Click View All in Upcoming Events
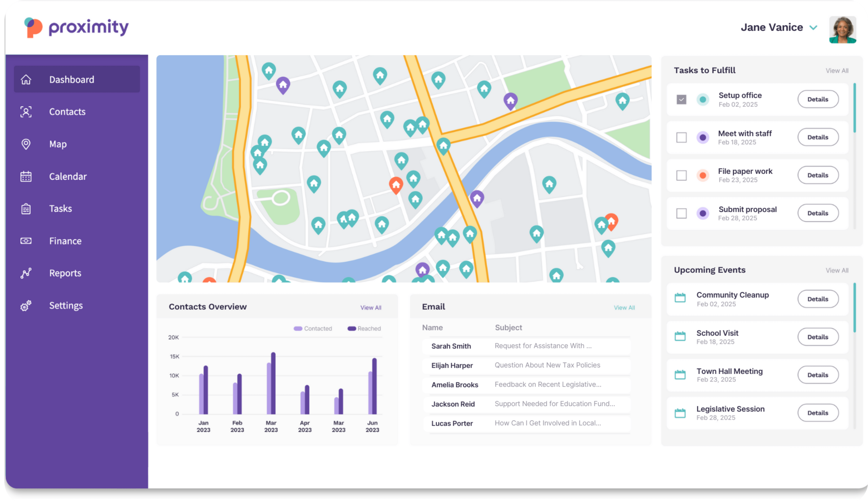The height and width of the screenshot is (501, 868). 837,271
